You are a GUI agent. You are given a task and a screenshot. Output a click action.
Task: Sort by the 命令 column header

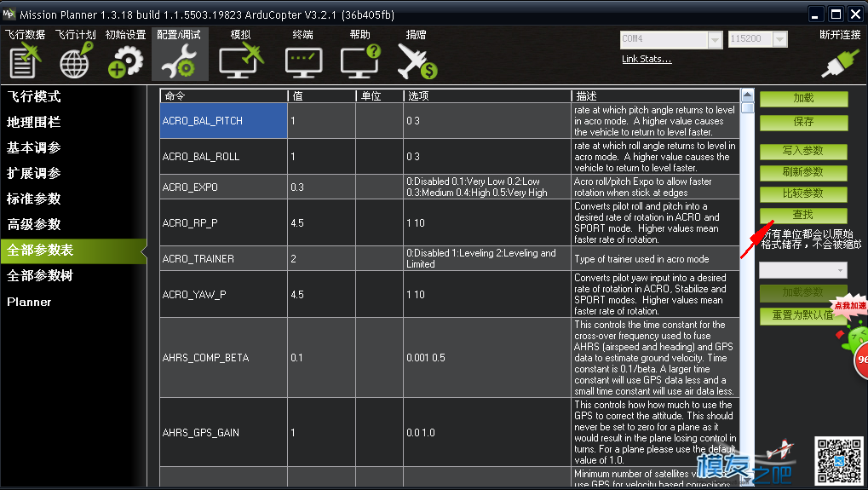pyautogui.click(x=224, y=95)
